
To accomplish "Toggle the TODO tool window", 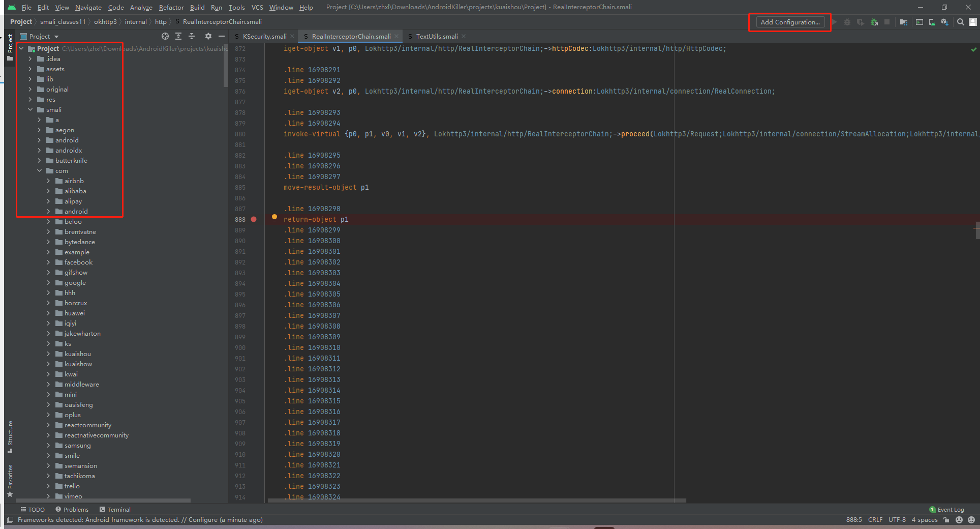I will 33,509.
